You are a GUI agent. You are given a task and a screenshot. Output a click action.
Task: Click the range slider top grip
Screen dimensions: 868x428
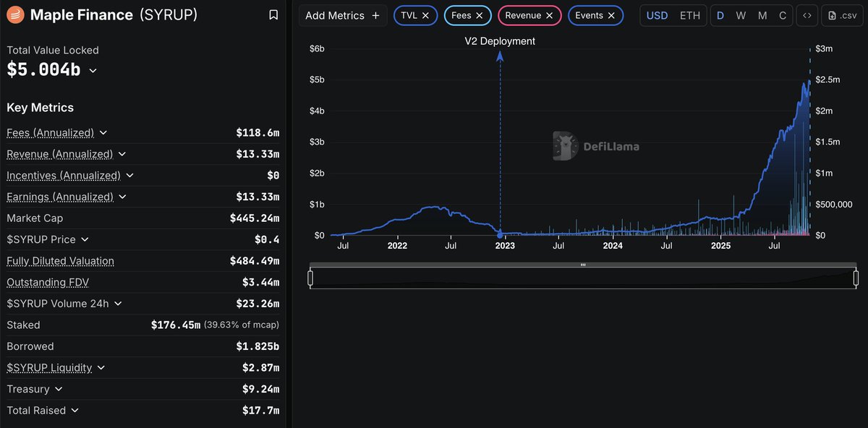pyautogui.click(x=583, y=265)
